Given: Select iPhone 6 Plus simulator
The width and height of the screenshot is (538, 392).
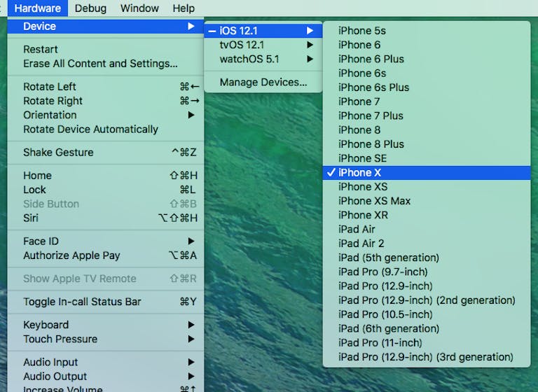Looking at the screenshot, I should coord(427,59).
